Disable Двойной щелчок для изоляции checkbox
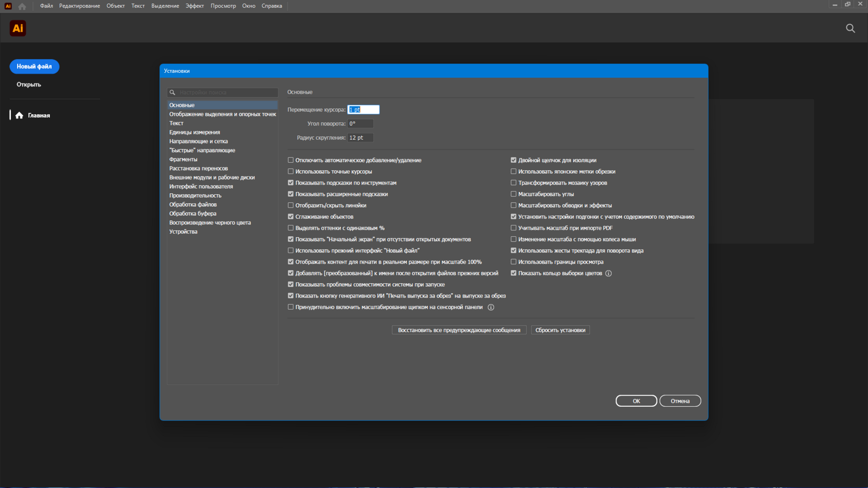This screenshot has width=868, height=488. [x=513, y=160]
